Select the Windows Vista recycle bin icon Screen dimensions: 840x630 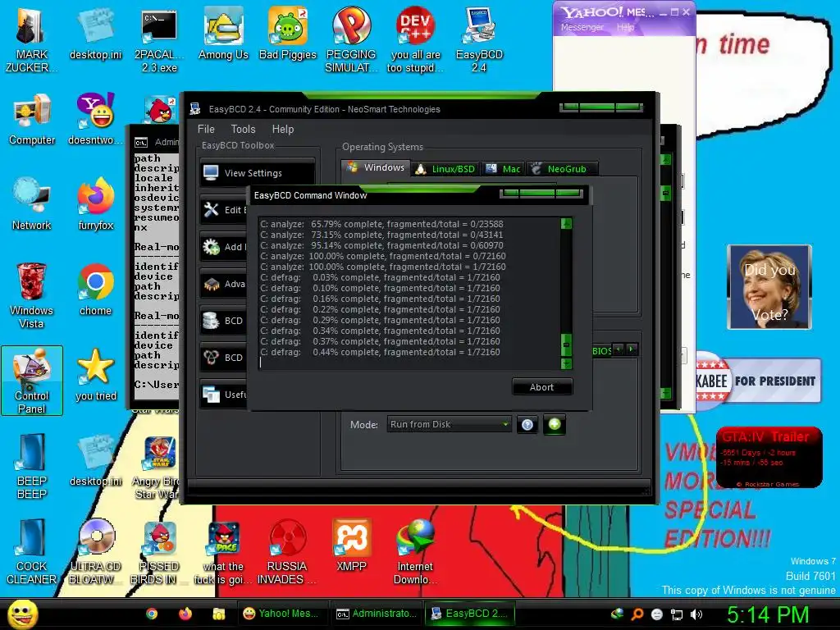click(31, 295)
